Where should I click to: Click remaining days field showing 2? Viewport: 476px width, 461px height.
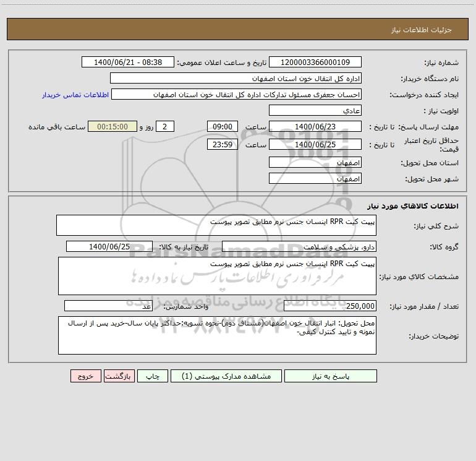click(165, 126)
